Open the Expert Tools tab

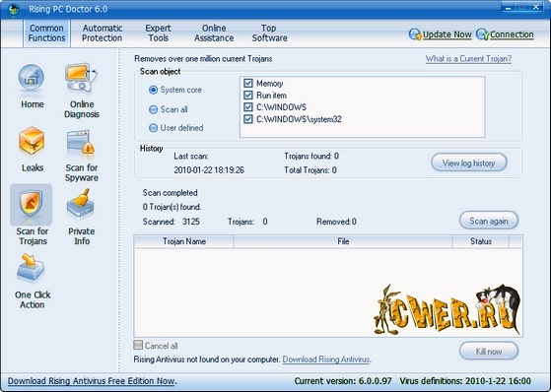click(x=158, y=33)
